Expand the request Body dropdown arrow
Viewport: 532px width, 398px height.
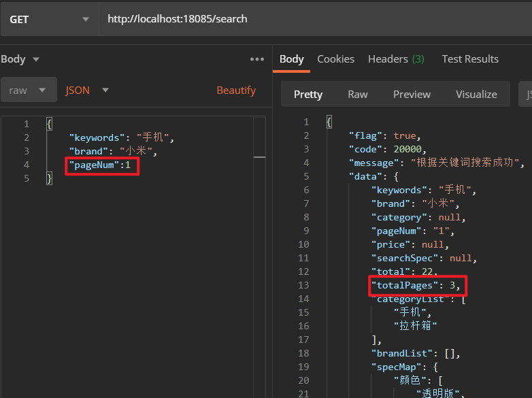pyautogui.click(x=36, y=60)
